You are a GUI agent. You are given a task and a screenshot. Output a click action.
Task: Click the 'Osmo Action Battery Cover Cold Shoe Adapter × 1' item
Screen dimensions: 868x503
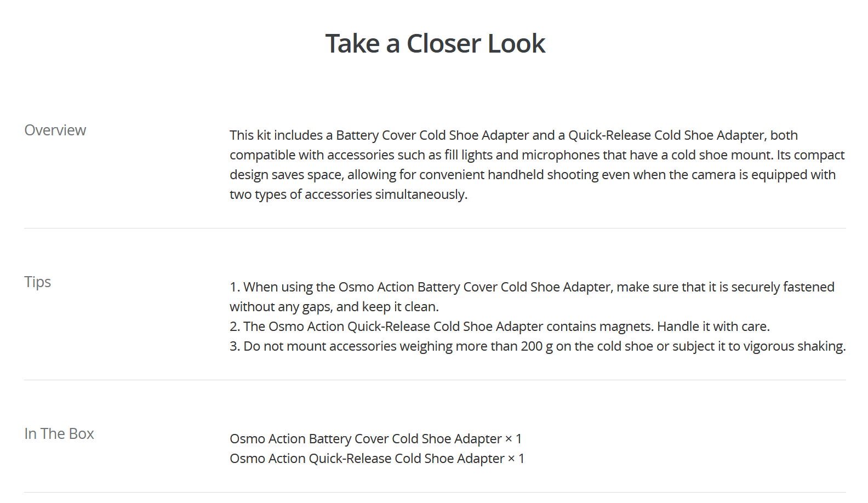pos(376,439)
